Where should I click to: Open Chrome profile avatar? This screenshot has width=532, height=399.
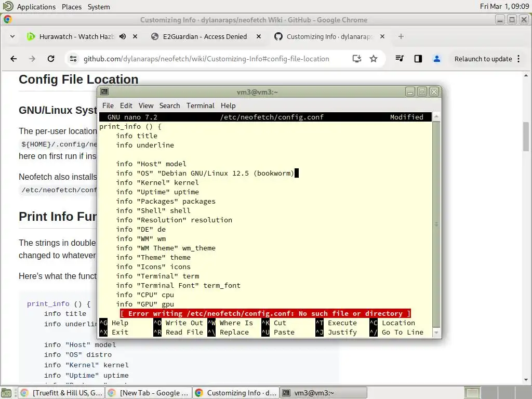436,59
